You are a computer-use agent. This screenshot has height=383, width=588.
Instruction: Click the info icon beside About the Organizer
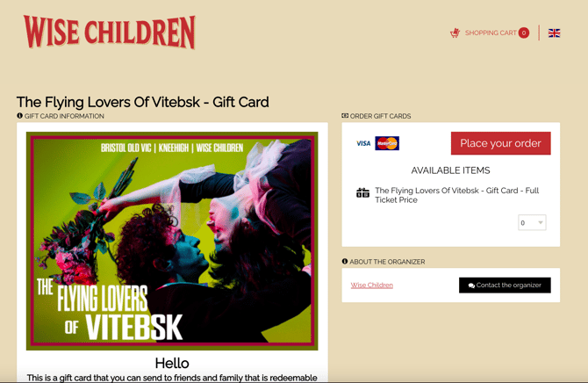[345, 262]
